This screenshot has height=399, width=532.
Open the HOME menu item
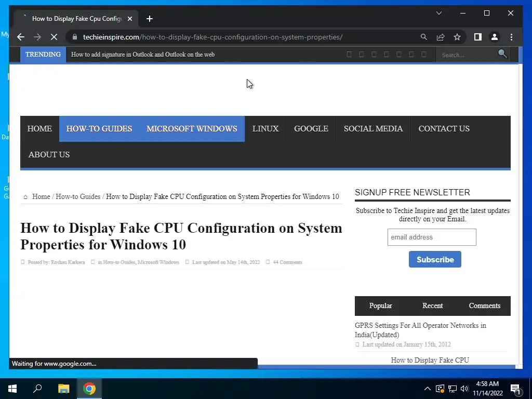pyautogui.click(x=39, y=129)
